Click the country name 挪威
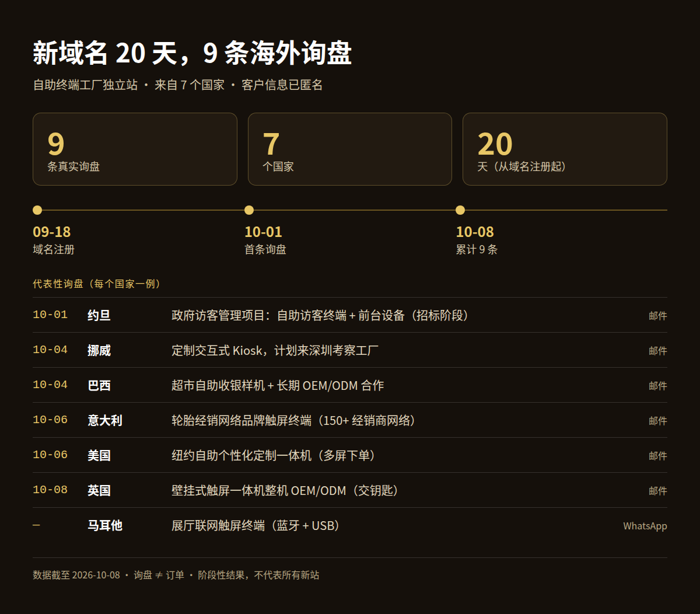 [99, 350]
